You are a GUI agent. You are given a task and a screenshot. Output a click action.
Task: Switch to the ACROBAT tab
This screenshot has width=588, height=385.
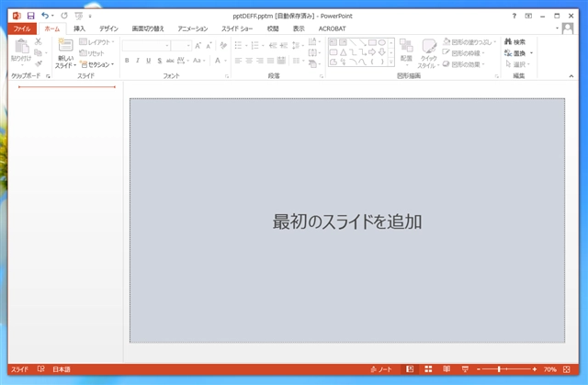click(x=332, y=28)
